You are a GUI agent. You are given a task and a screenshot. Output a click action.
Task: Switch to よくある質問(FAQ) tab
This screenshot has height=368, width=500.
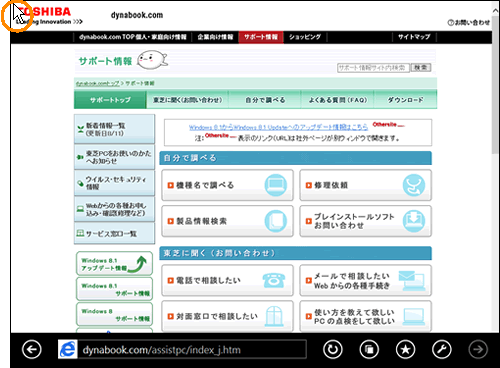[337, 100]
